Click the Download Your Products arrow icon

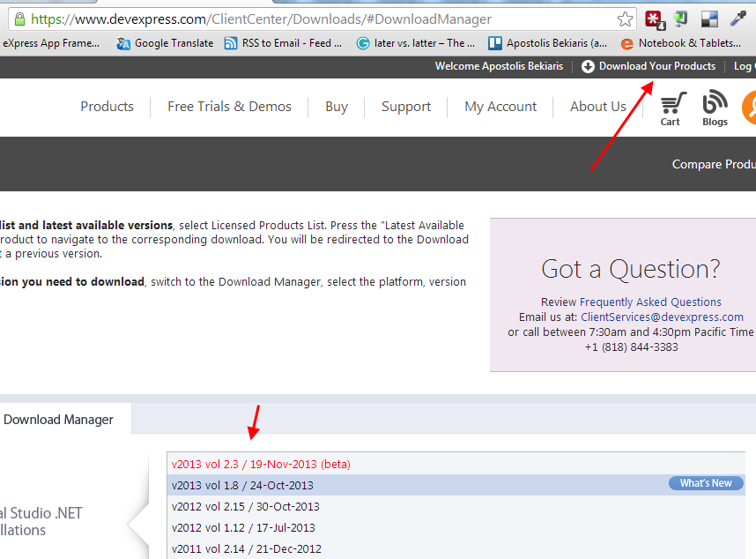point(588,66)
